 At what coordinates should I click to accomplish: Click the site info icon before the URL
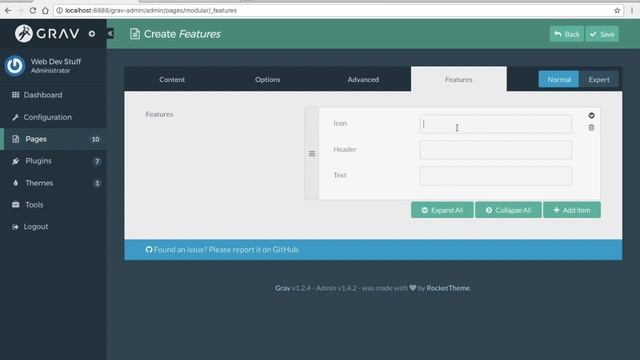(60, 11)
